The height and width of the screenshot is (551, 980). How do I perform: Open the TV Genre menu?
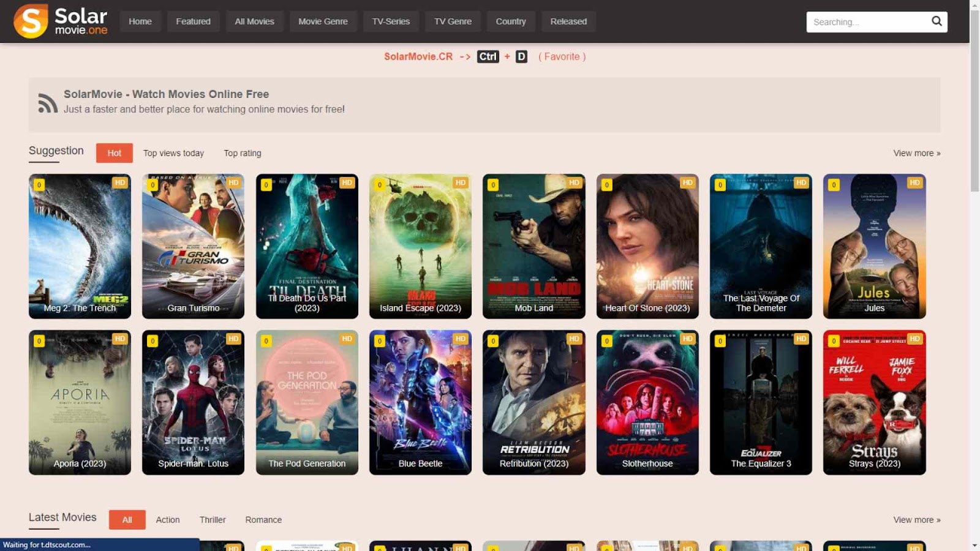tap(453, 21)
